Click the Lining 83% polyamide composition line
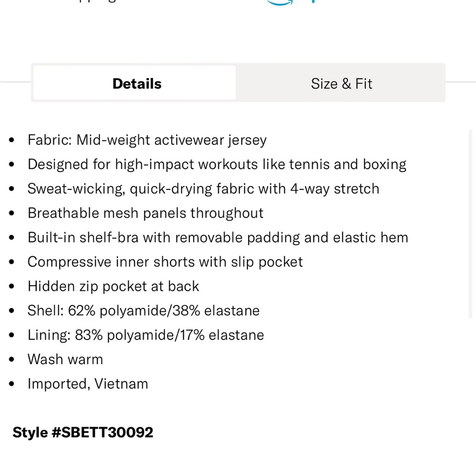This screenshot has width=476, height=476. pos(146,335)
